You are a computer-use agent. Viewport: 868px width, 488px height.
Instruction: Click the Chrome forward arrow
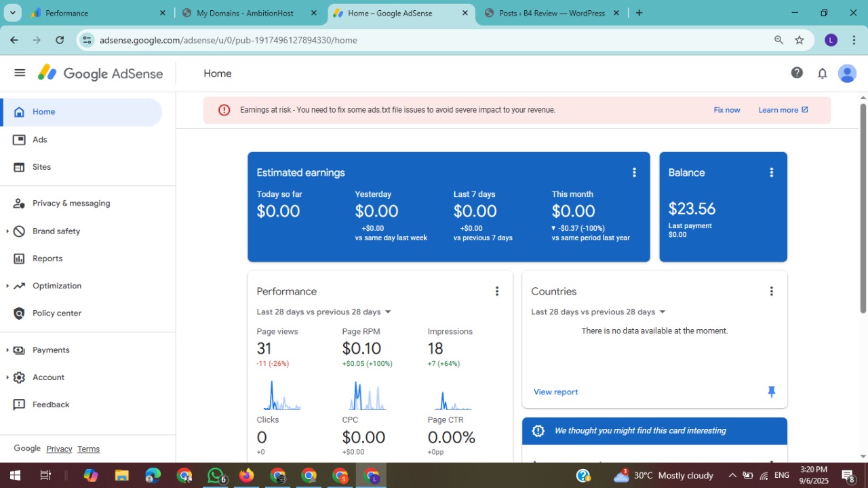(x=37, y=40)
